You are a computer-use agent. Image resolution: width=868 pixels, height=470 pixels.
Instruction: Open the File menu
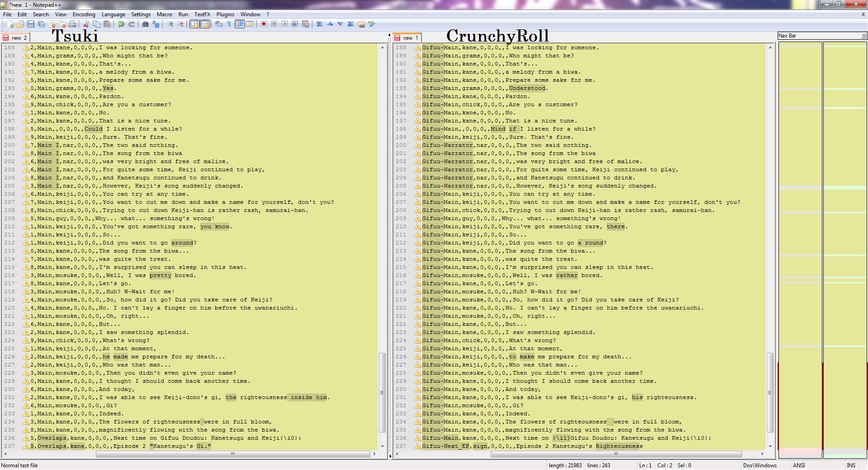click(x=7, y=14)
